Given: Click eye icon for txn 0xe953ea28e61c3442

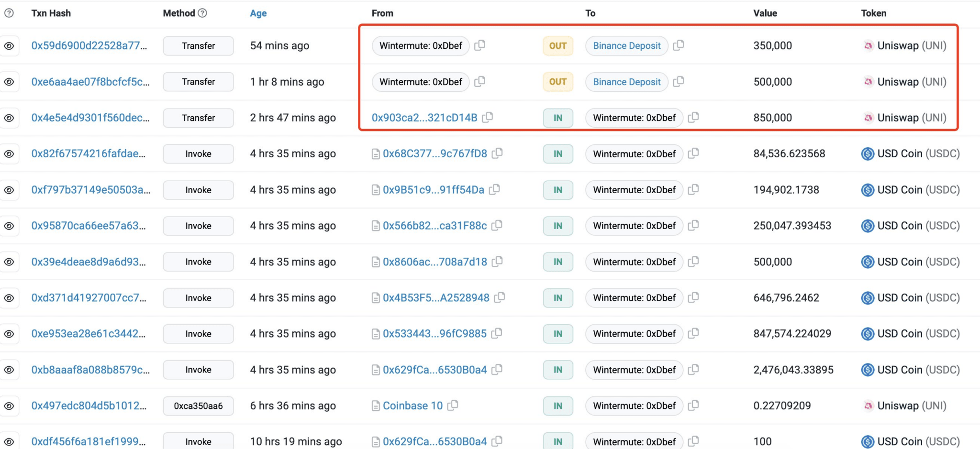Looking at the screenshot, I should coord(9,334).
